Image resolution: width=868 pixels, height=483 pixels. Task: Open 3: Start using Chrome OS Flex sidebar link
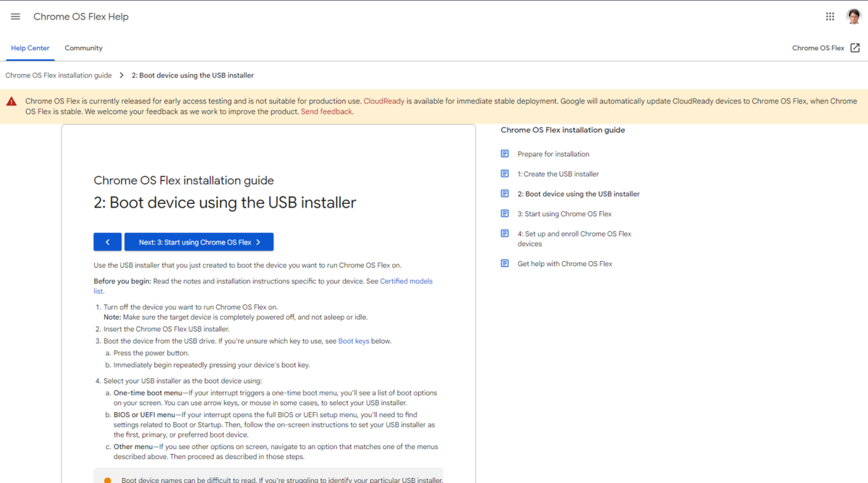(565, 213)
